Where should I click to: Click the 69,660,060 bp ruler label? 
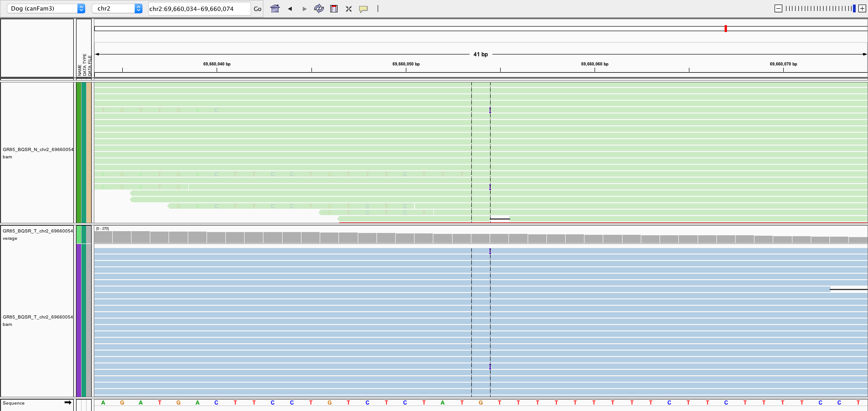(x=595, y=64)
